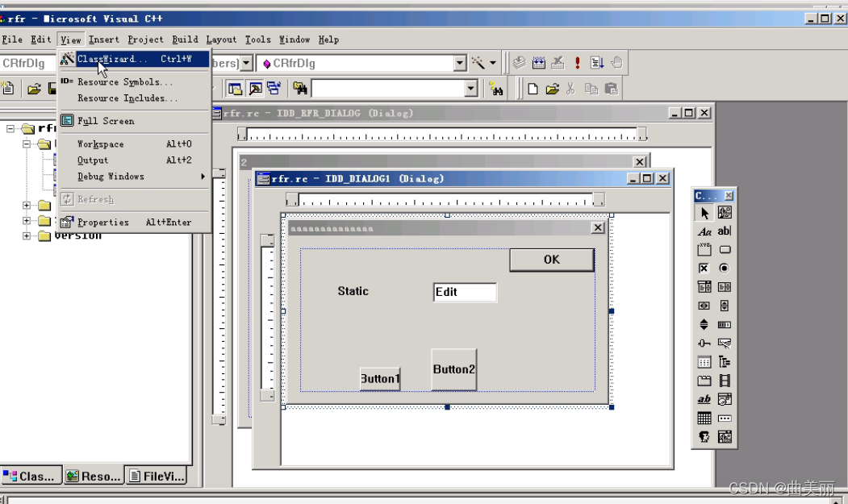This screenshot has height=504, width=848.
Task: Open the Find combo box dropdown
Action: (x=471, y=88)
